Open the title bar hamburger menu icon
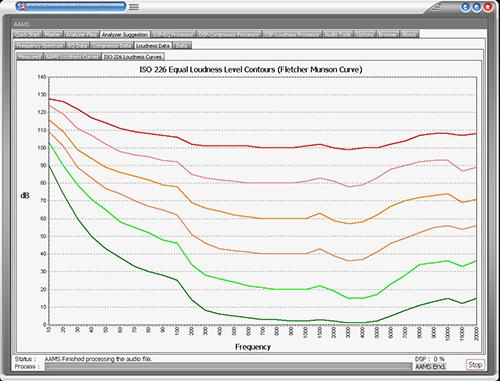 tap(134, 7)
